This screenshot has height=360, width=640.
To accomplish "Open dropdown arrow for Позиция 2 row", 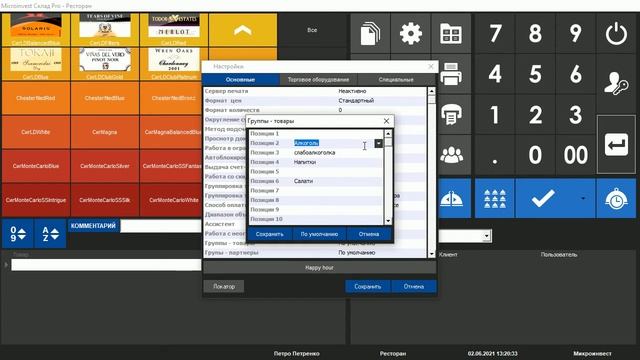I will coord(378,143).
